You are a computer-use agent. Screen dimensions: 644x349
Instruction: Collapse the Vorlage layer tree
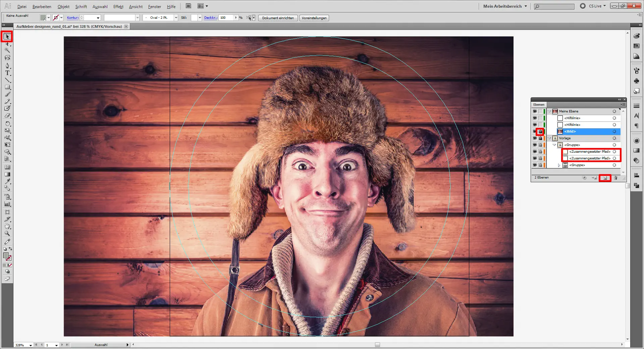pos(549,138)
